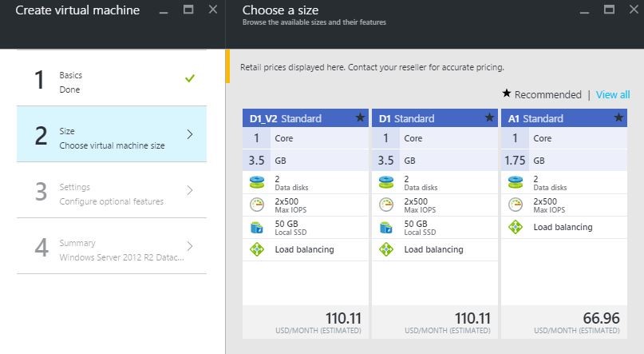
Task: Select step 3 Settings label
Action: pos(74,187)
